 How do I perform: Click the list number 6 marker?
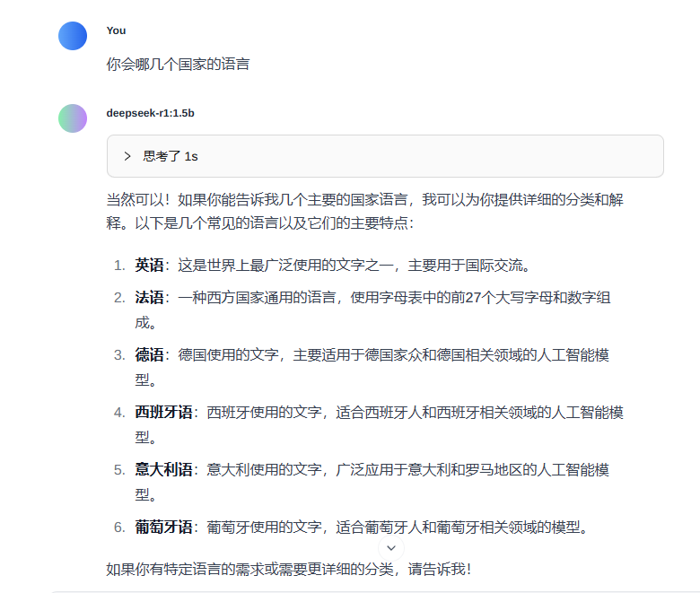point(119,527)
